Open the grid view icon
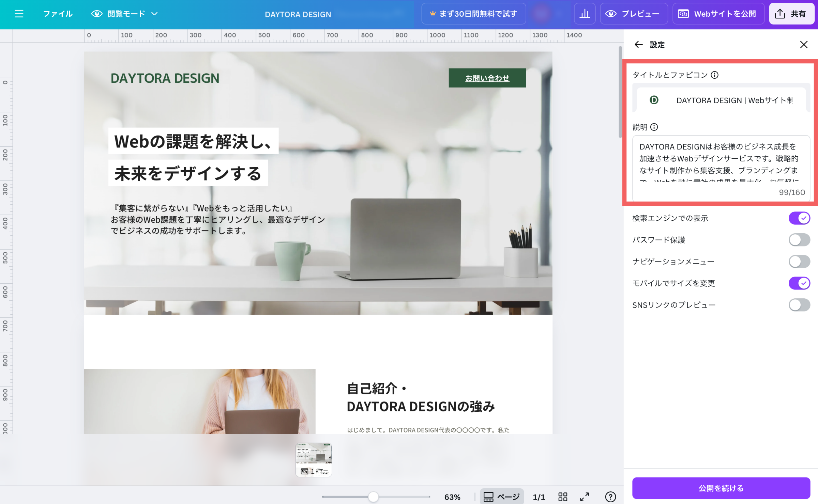 point(563,497)
